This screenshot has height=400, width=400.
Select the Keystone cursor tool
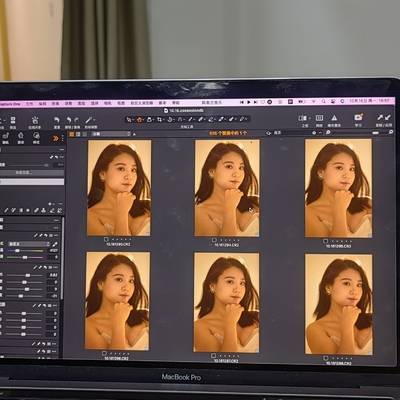click(180, 119)
